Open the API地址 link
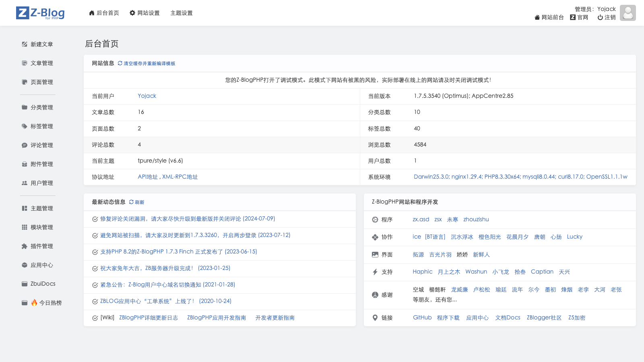Screen dimensions: 644x362 [x=148, y=177]
